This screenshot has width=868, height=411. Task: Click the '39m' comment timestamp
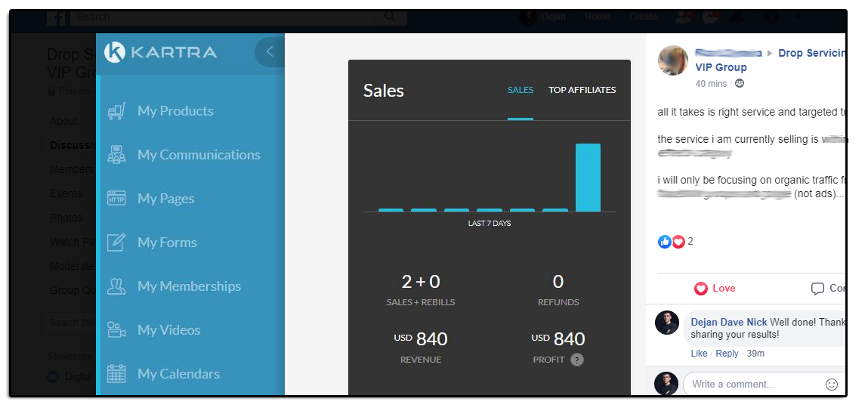755,354
